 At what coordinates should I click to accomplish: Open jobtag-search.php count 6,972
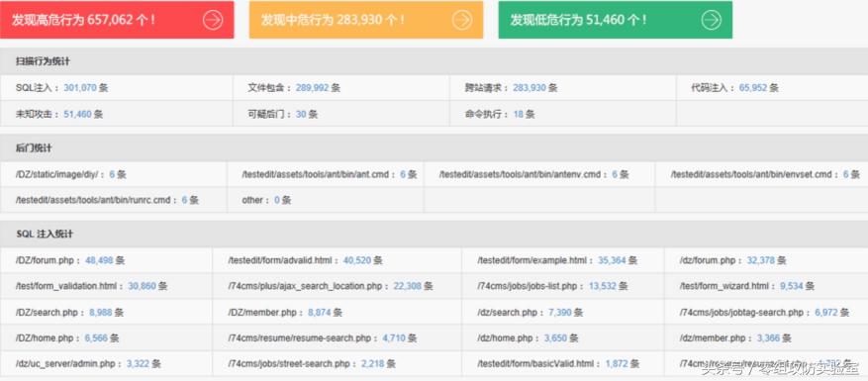(825, 313)
